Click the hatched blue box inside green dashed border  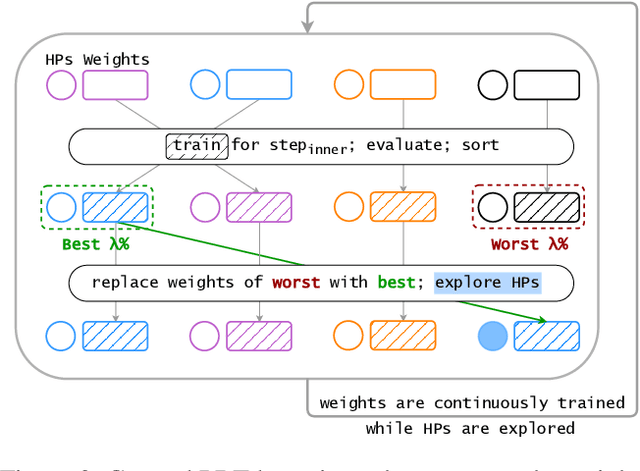(115, 207)
